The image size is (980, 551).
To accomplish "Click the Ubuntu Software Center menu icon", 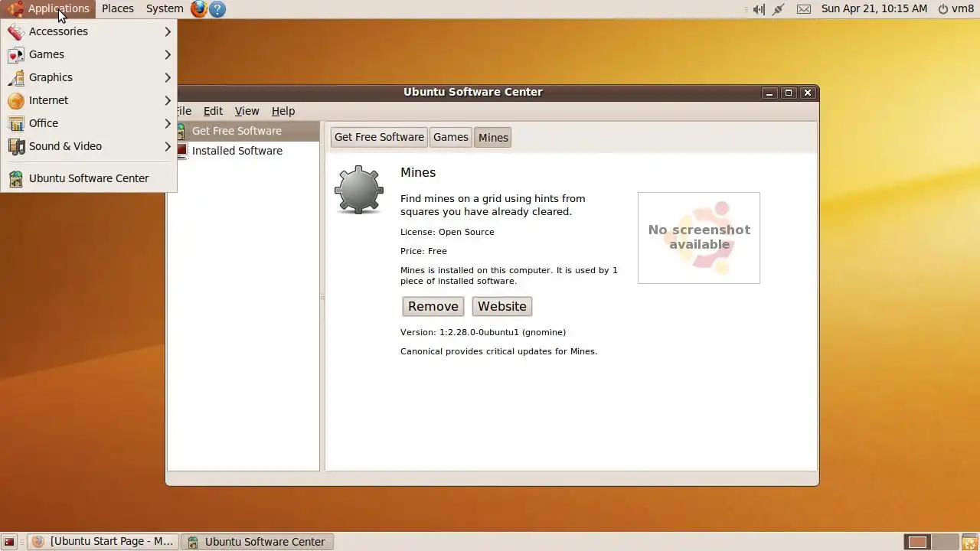I will (x=16, y=178).
